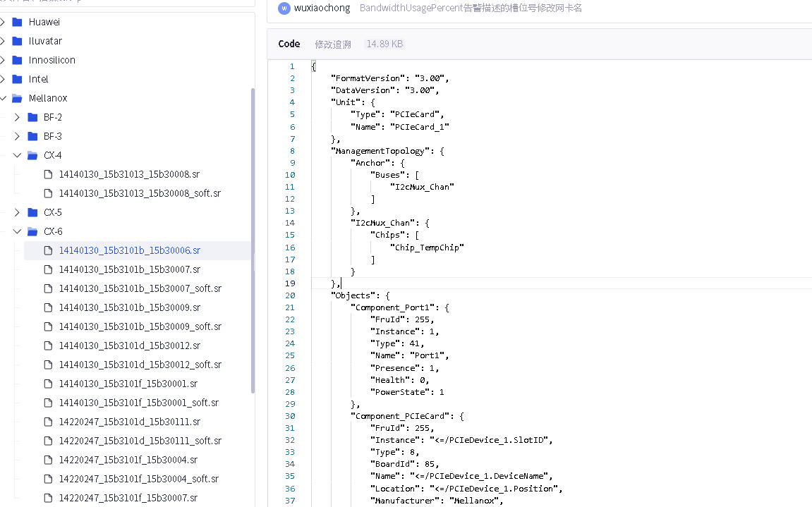The height and width of the screenshot is (507, 812).
Task: Open the BandwidthUsagePercent commit message link
Action: pyautogui.click(x=471, y=8)
